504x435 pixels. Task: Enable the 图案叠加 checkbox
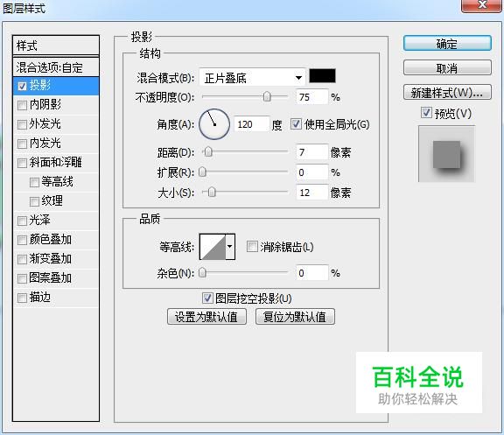click(x=22, y=278)
